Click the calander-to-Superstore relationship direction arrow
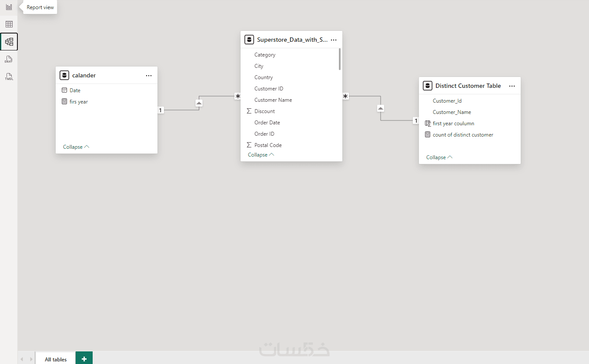 coord(199,104)
